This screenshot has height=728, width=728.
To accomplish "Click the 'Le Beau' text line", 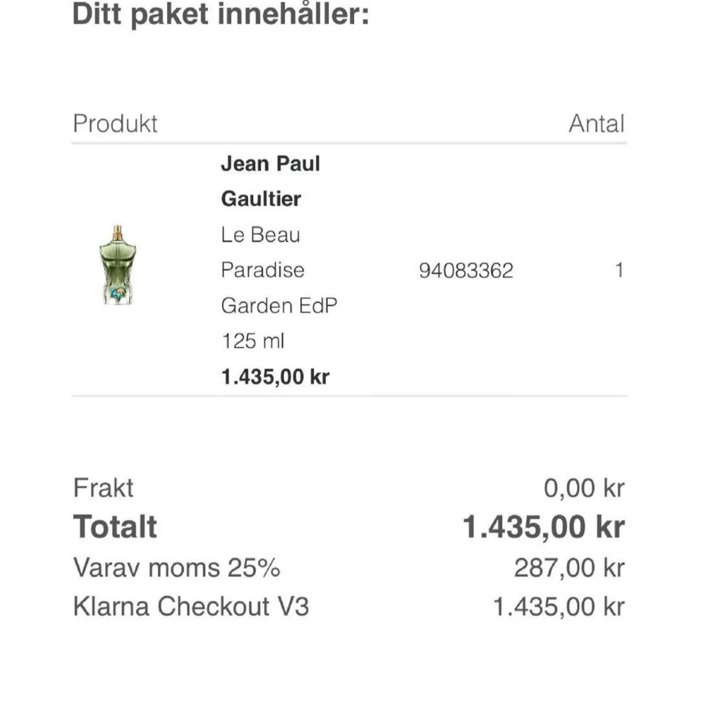I will point(260,234).
